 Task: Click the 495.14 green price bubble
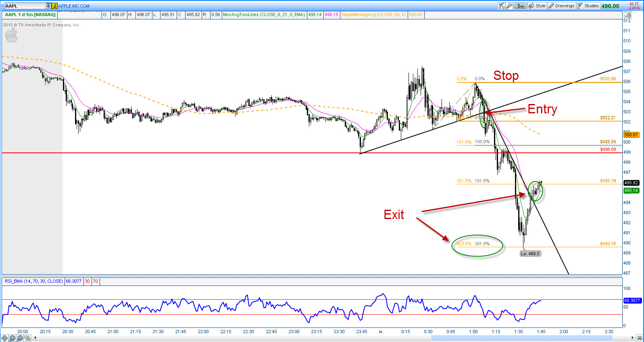(631, 190)
